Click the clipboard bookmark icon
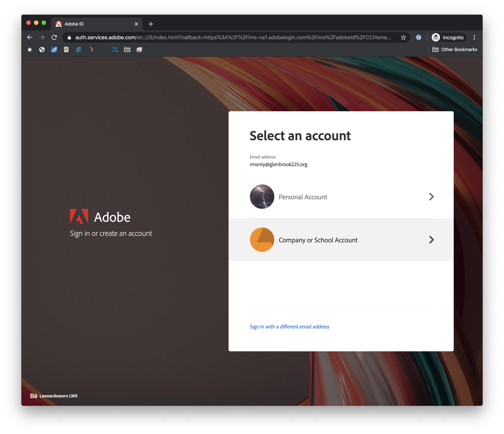Image resolution: width=504 pixels, height=434 pixels. pyautogui.click(x=66, y=50)
